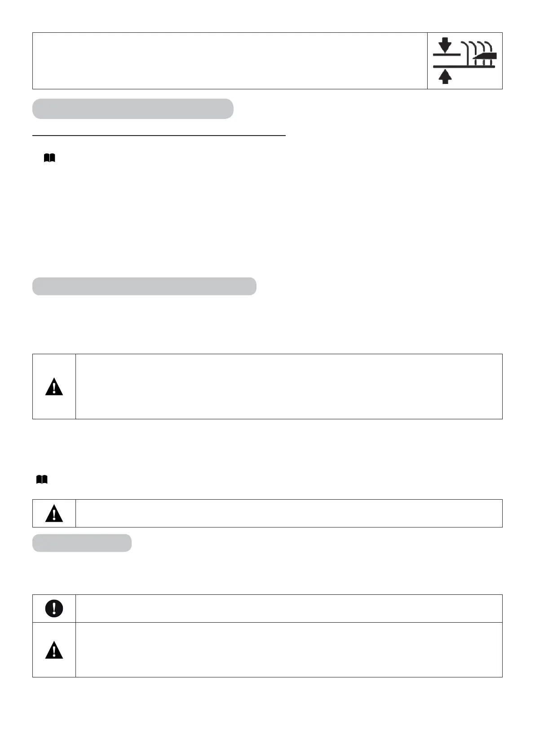Image resolution: width=535 pixels, height=756 pixels.
Task: Click the upward arrow in the pictogram
Action: [445, 77]
